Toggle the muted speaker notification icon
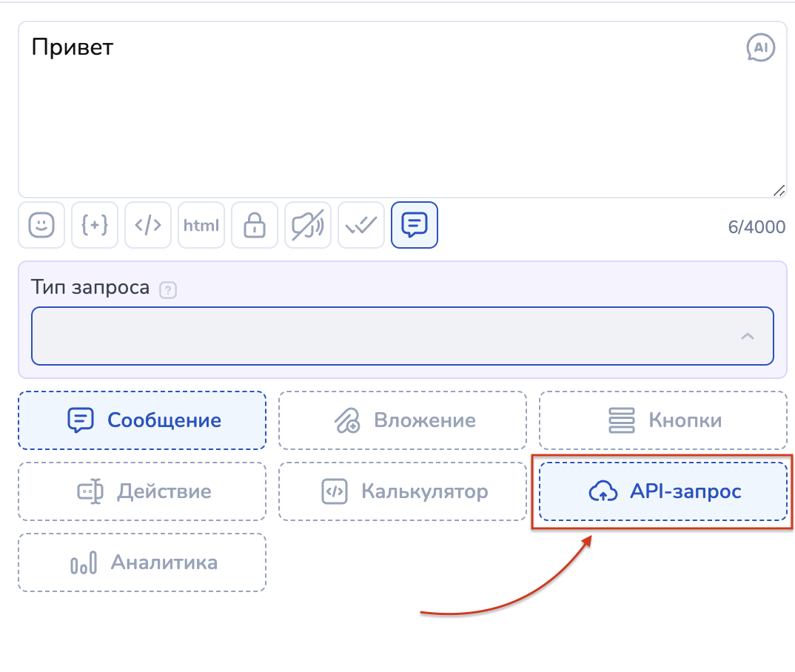The width and height of the screenshot is (795, 672). pos(308,225)
